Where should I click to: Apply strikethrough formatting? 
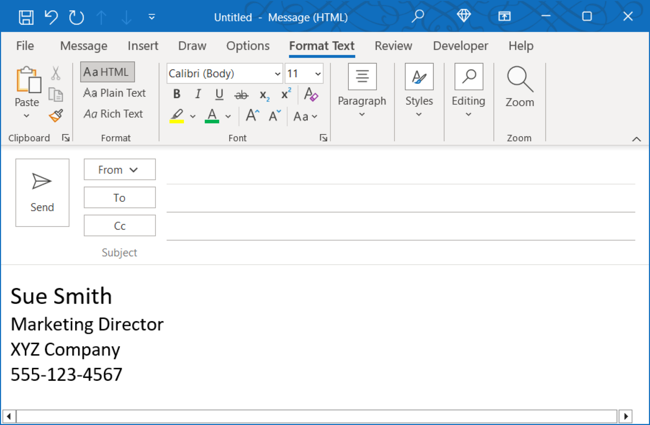[x=241, y=95]
